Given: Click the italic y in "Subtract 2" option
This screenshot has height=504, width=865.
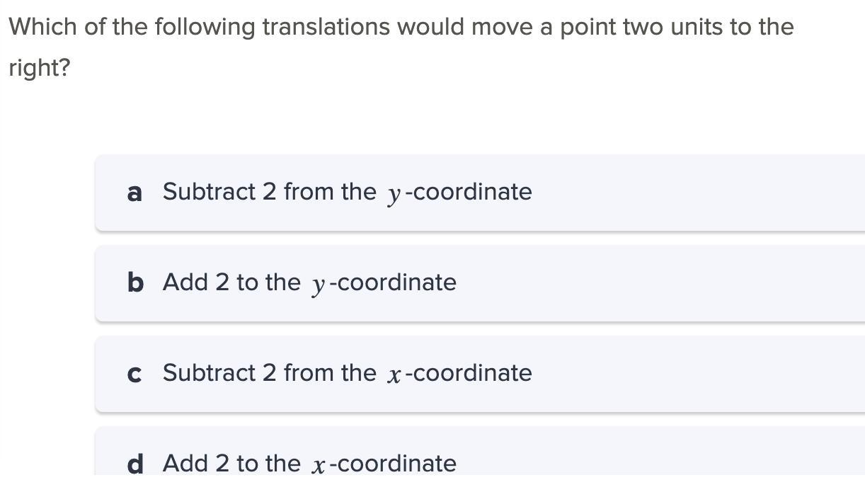Looking at the screenshot, I should (x=394, y=194).
